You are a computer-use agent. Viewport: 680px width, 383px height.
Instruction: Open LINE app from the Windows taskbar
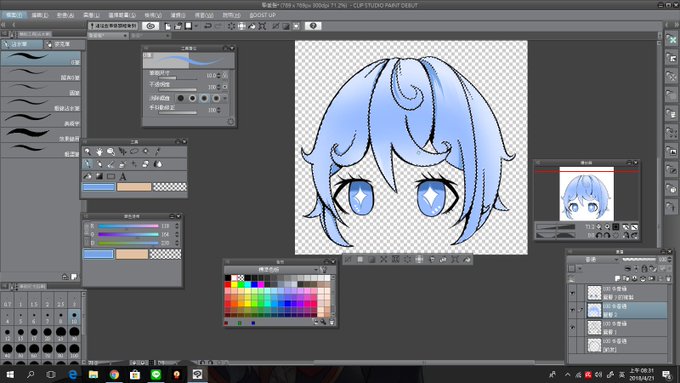pyautogui.click(x=156, y=374)
